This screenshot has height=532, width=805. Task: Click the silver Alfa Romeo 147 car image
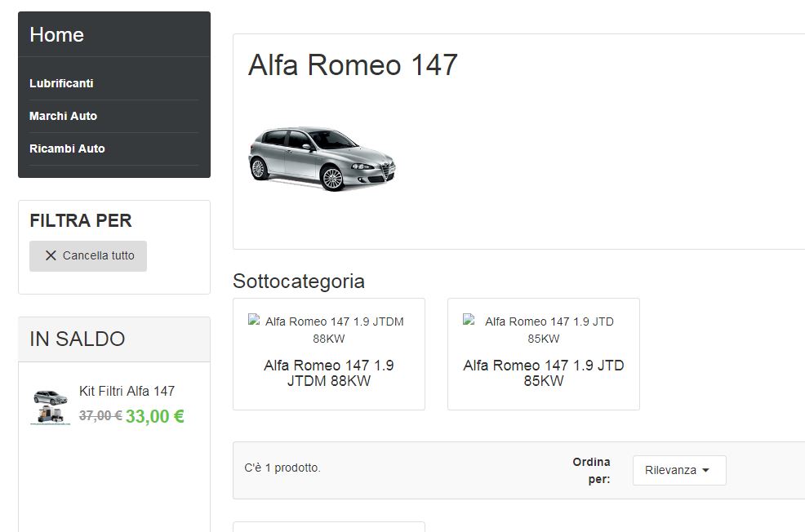point(322,159)
